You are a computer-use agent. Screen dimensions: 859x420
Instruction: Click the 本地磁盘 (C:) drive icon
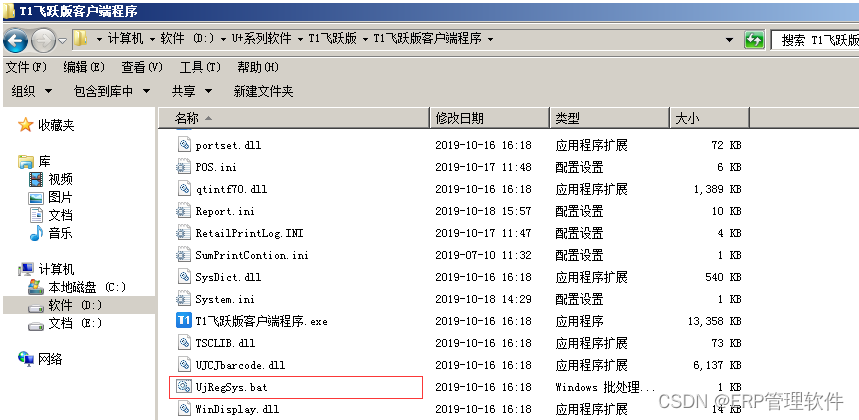[x=36, y=286]
